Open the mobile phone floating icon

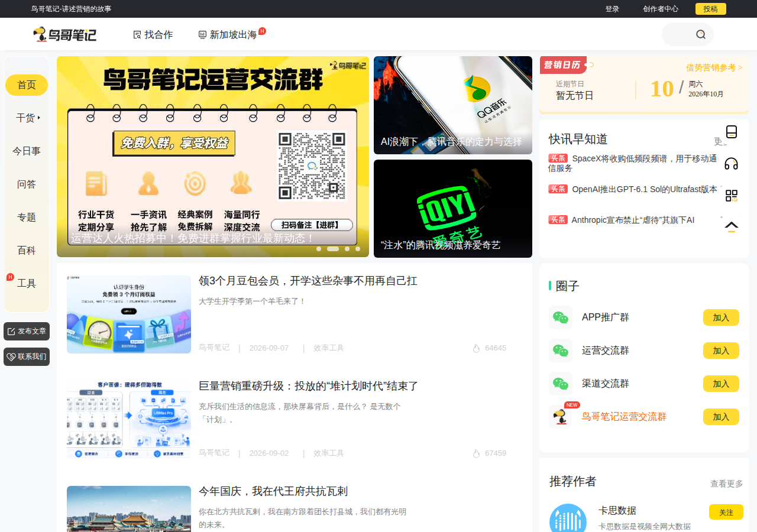point(732,132)
